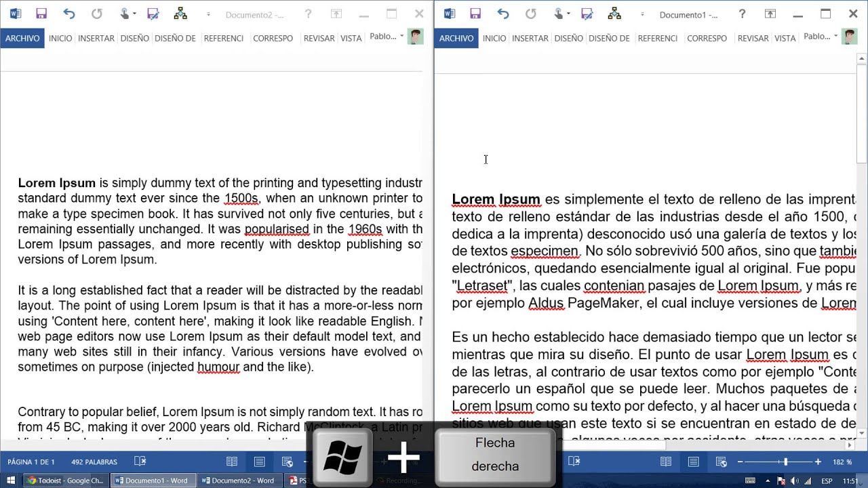
Task: Click the zoom slider handle in Documento1
Action: [x=785, y=462]
